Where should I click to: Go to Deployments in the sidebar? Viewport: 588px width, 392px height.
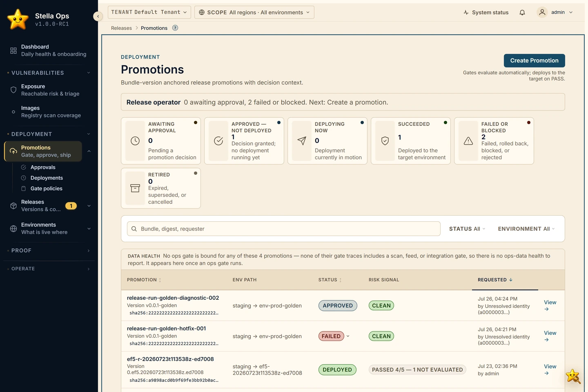click(x=47, y=178)
